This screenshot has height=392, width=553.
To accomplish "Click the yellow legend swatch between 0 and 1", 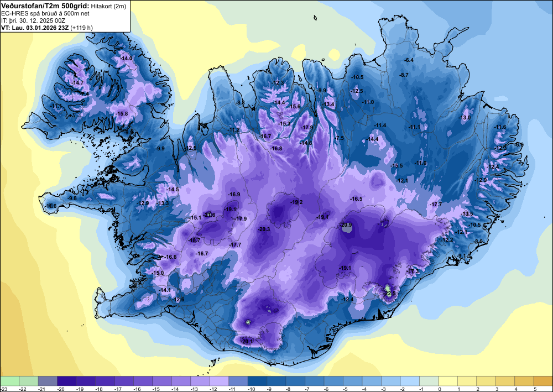I will (x=448, y=381).
